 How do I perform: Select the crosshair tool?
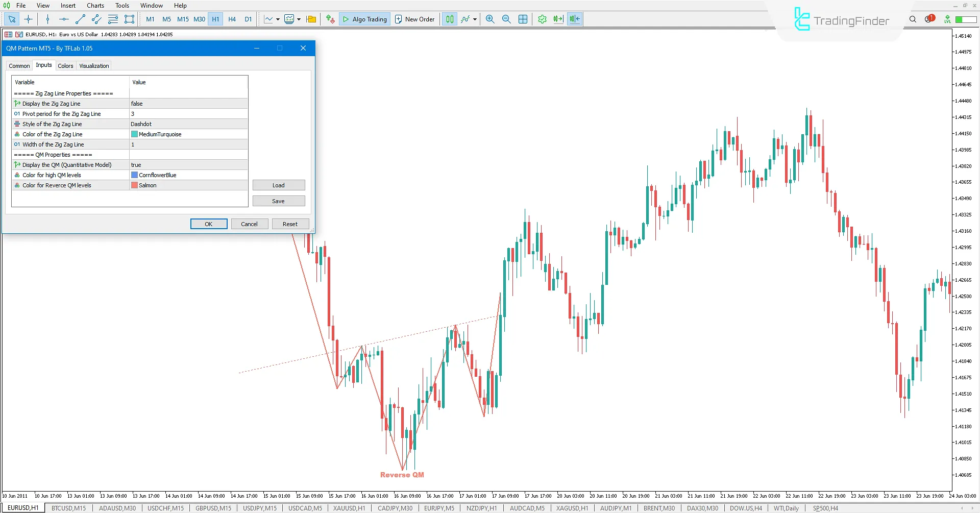coord(29,19)
